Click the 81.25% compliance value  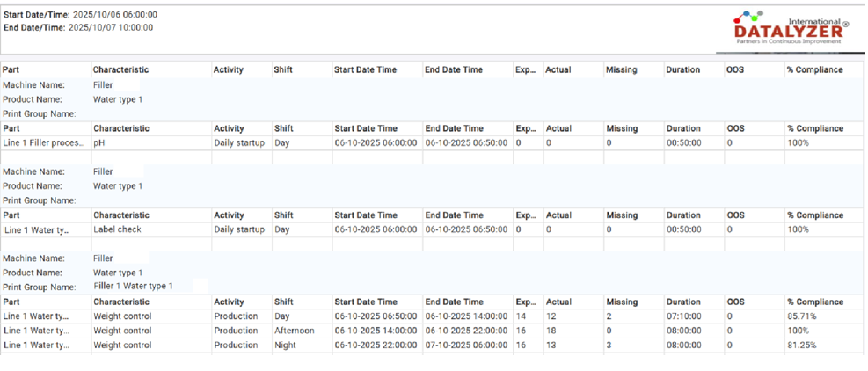point(801,345)
